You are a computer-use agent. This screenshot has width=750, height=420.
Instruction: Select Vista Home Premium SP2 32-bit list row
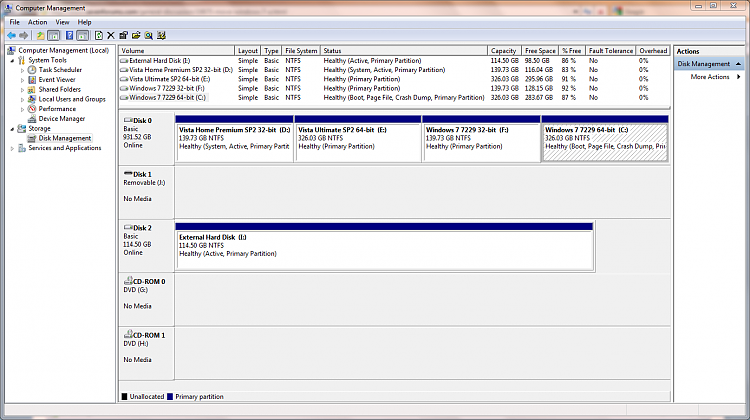point(394,70)
